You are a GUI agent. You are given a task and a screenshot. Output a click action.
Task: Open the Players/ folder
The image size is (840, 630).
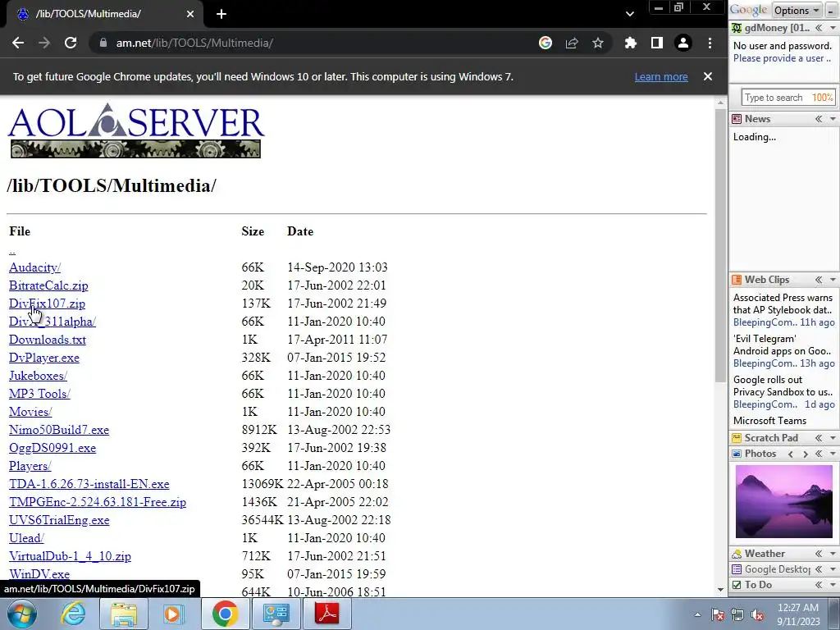pyautogui.click(x=30, y=466)
